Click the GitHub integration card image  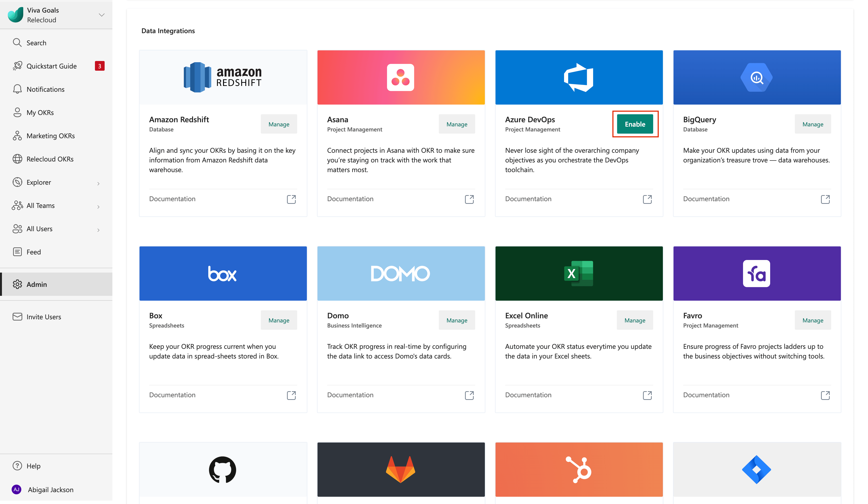point(223,469)
